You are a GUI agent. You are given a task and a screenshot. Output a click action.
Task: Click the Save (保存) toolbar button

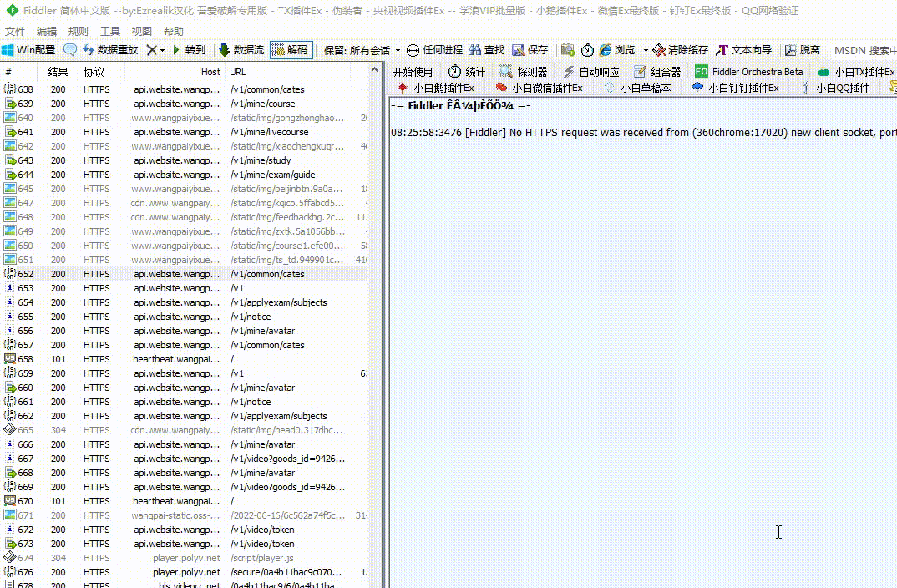pos(530,50)
